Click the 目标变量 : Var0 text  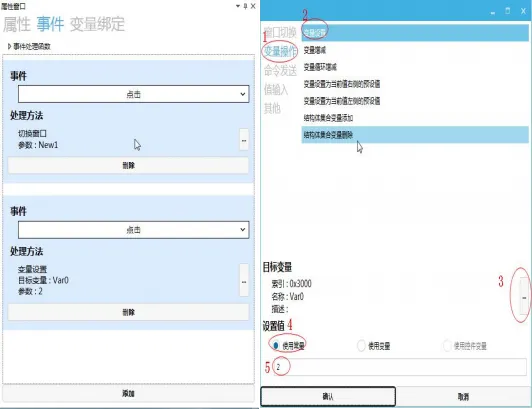[43, 280]
